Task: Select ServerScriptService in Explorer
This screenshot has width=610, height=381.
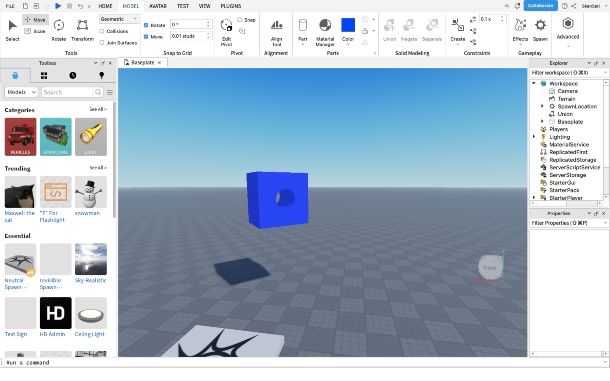Action: [575, 167]
